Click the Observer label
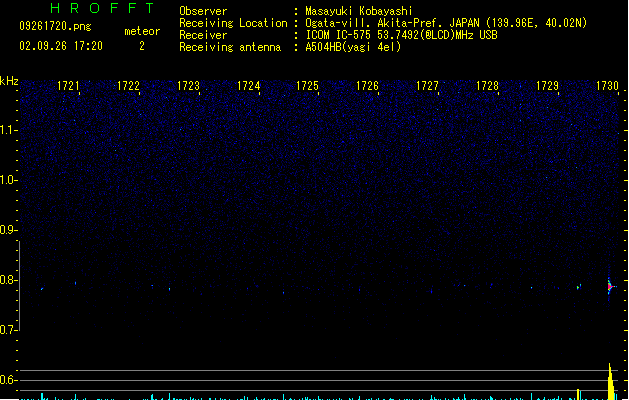 click(x=203, y=11)
